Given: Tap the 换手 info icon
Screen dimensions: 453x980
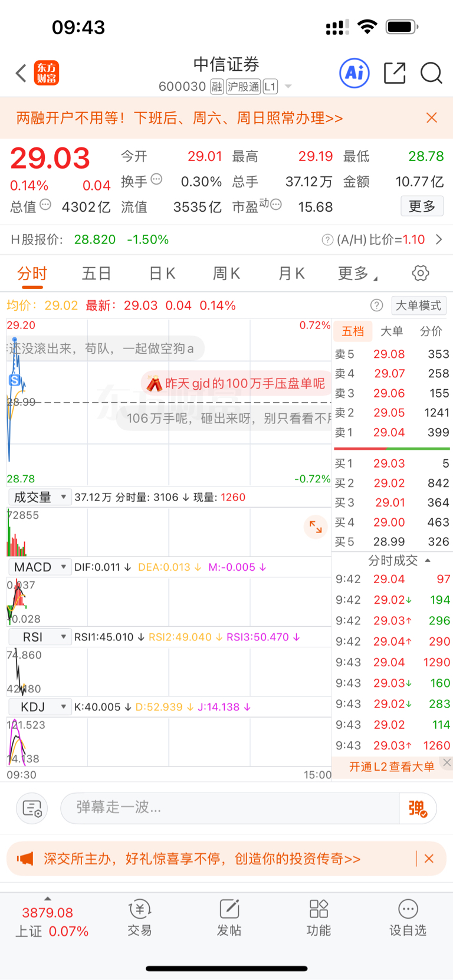Looking at the screenshot, I should tap(156, 179).
